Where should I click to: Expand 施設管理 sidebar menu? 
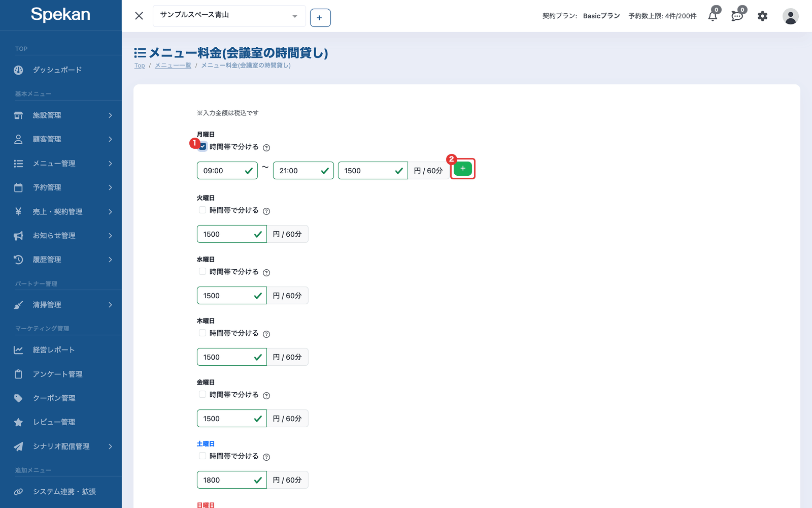pyautogui.click(x=61, y=115)
